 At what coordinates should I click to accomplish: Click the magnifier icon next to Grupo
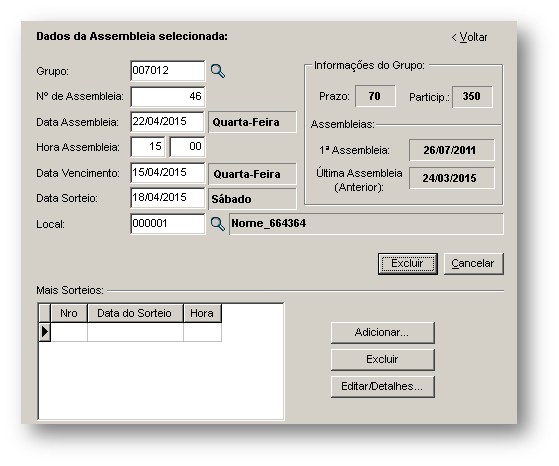click(218, 71)
